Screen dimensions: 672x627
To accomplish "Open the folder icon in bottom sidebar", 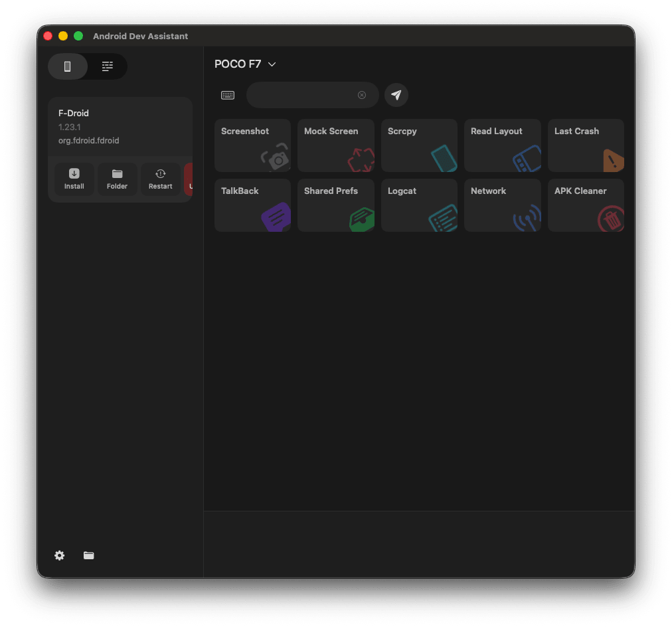I will click(89, 555).
